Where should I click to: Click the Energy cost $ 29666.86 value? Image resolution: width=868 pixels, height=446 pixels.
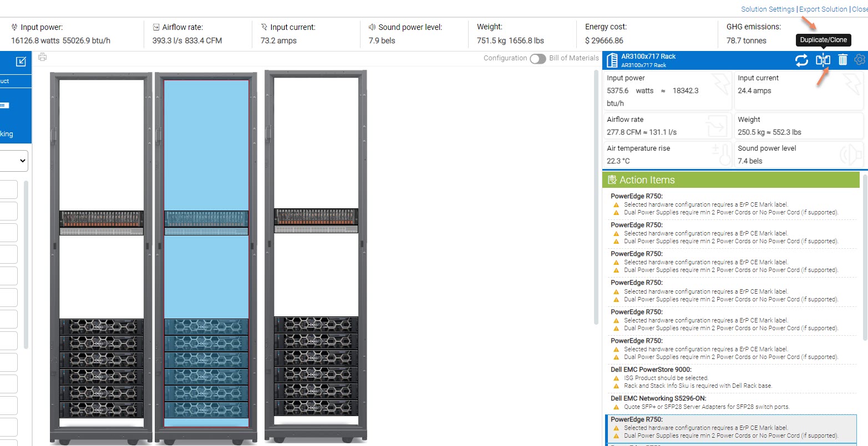coord(604,40)
